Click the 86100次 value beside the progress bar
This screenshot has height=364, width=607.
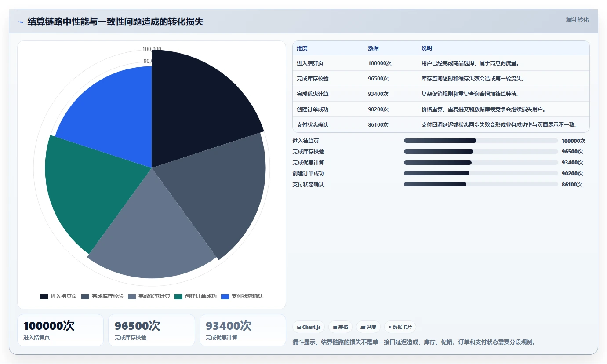(x=572, y=185)
